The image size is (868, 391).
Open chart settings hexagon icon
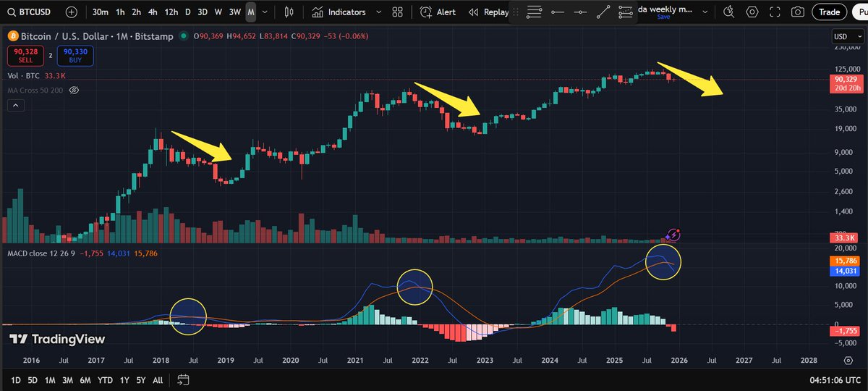point(752,12)
